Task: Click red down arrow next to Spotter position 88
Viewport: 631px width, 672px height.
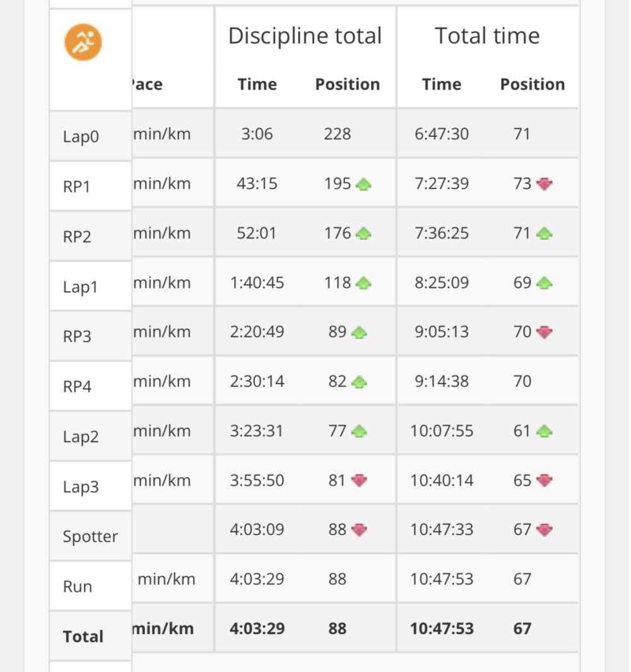Action: [359, 530]
